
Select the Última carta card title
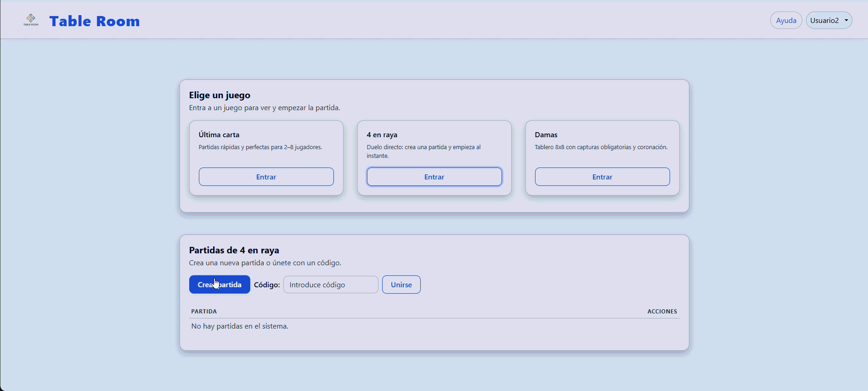(x=219, y=134)
